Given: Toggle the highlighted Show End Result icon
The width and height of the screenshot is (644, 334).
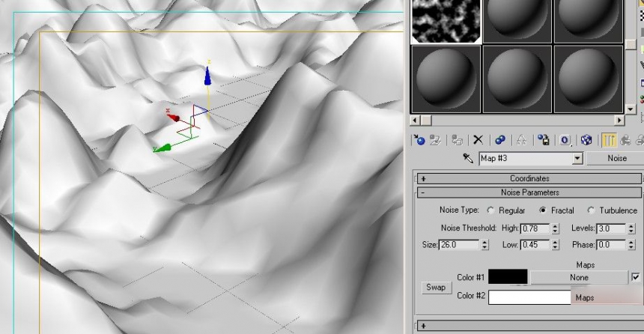Looking at the screenshot, I should tap(609, 140).
